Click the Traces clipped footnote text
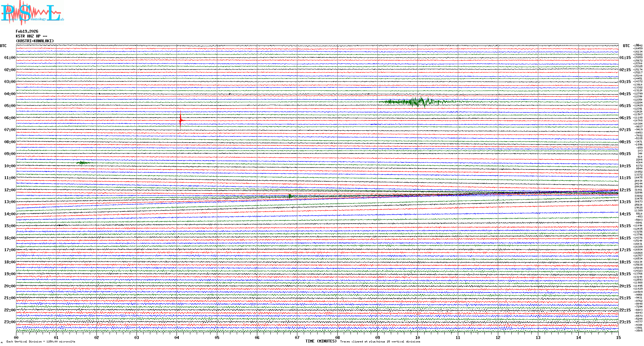This screenshot has height=346, width=644. [380, 342]
